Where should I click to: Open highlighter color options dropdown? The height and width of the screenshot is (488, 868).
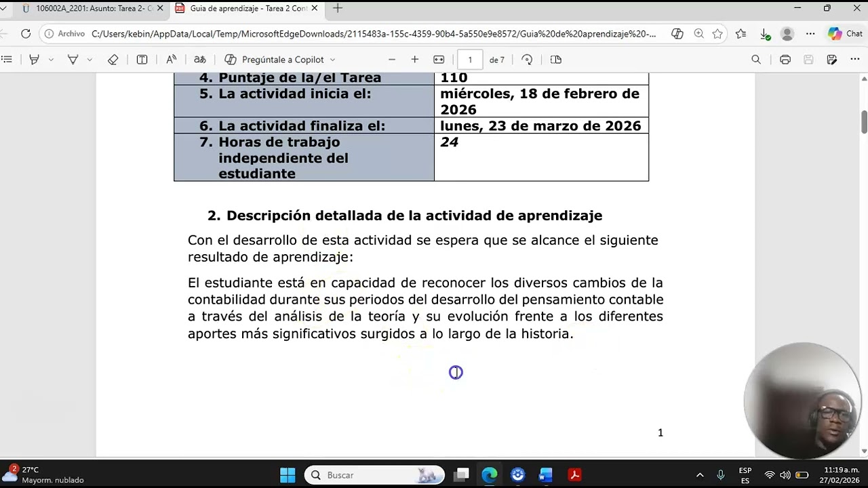pyautogui.click(x=51, y=60)
